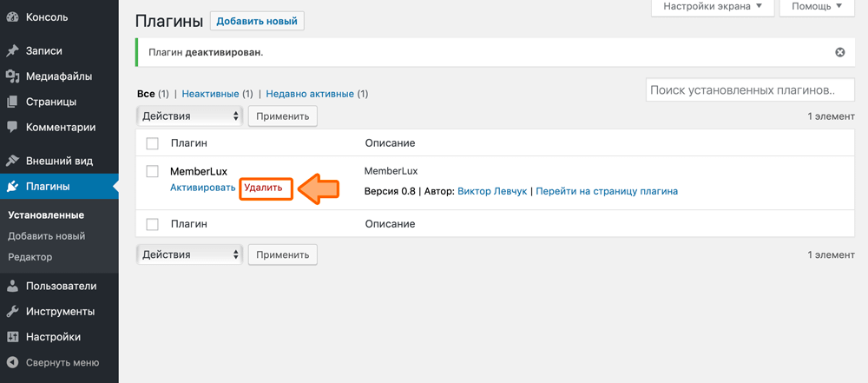
Task: Dismiss the 'Плагин деактивирован' notice
Action: 839,52
